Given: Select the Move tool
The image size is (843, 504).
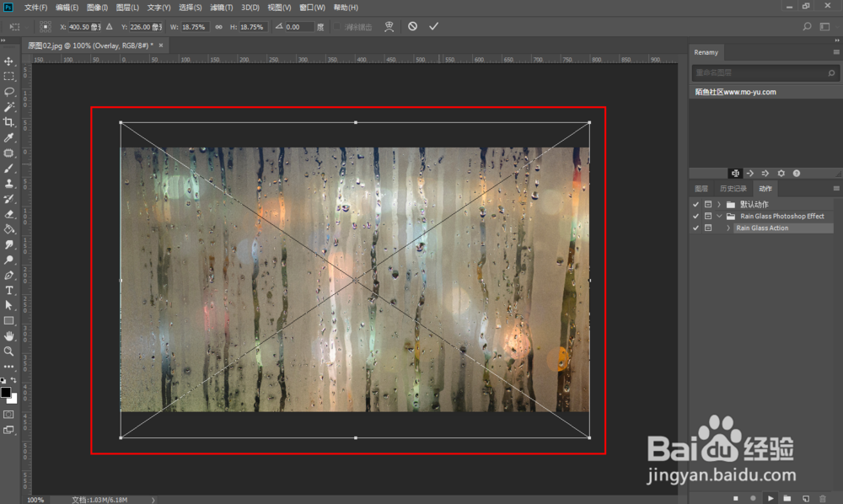Looking at the screenshot, I should (x=8, y=62).
